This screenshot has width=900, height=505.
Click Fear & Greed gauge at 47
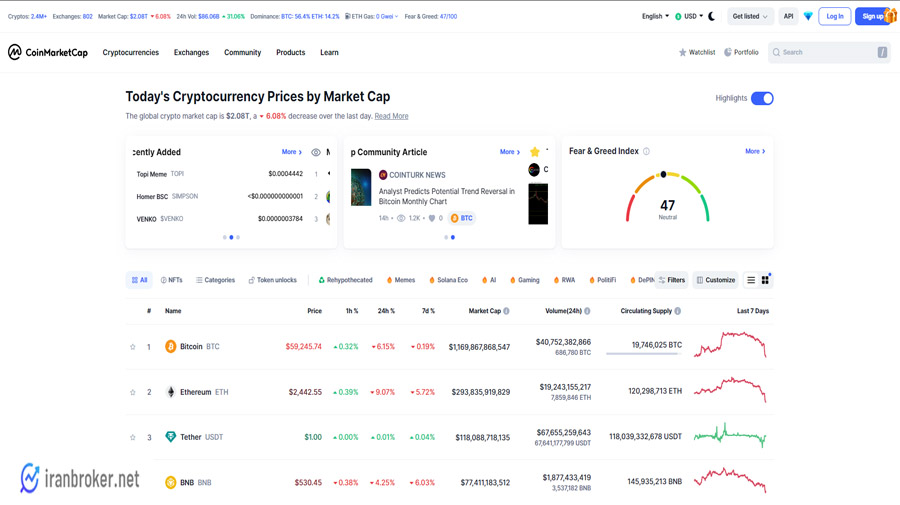[x=668, y=198]
